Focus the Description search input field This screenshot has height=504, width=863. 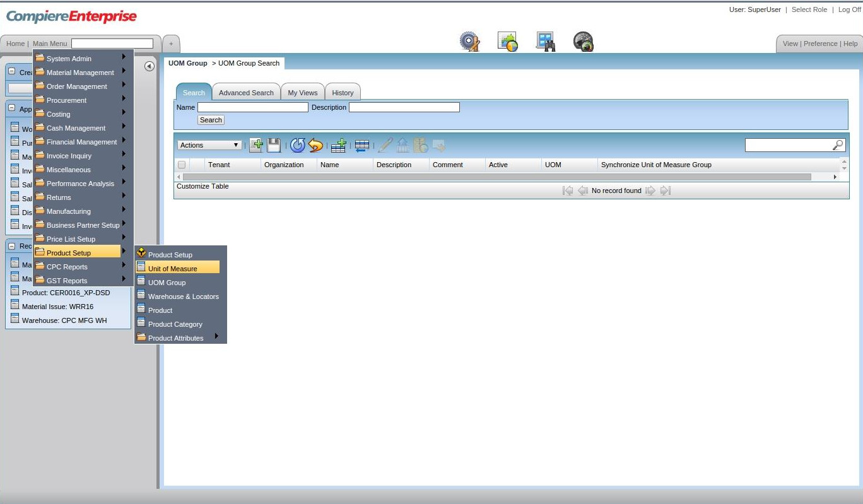coord(404,107)
